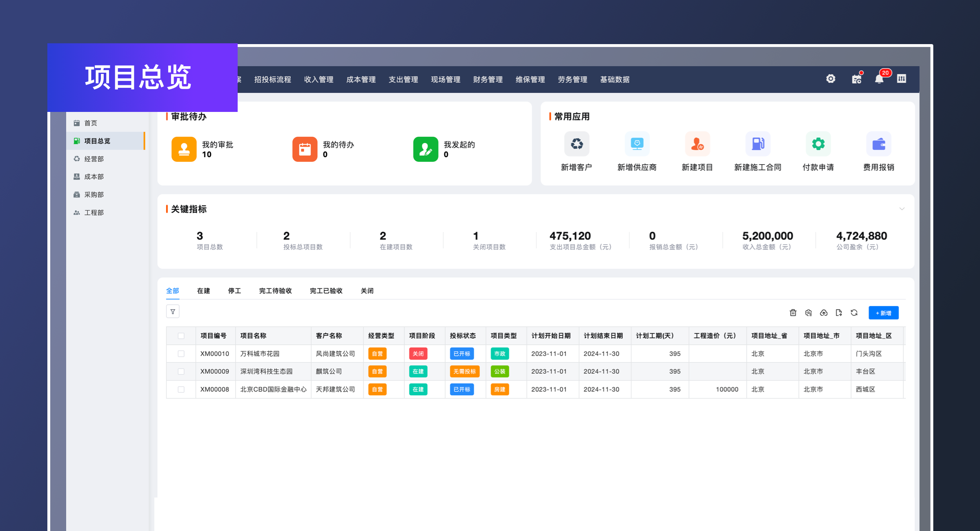Open notifications via the bell icon
Screen dimensions: 980x531
[x=880, y=78]
